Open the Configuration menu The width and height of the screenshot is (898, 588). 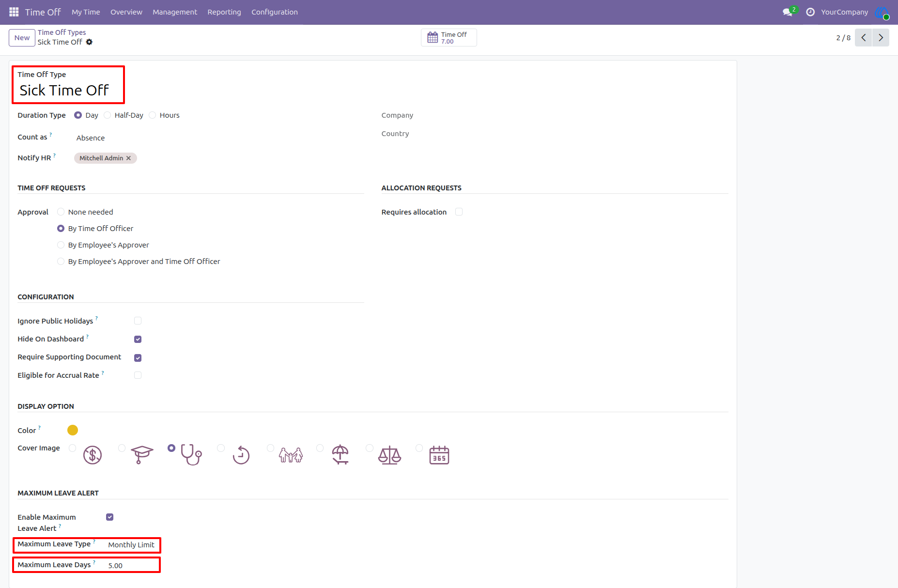tap(275, 12)
